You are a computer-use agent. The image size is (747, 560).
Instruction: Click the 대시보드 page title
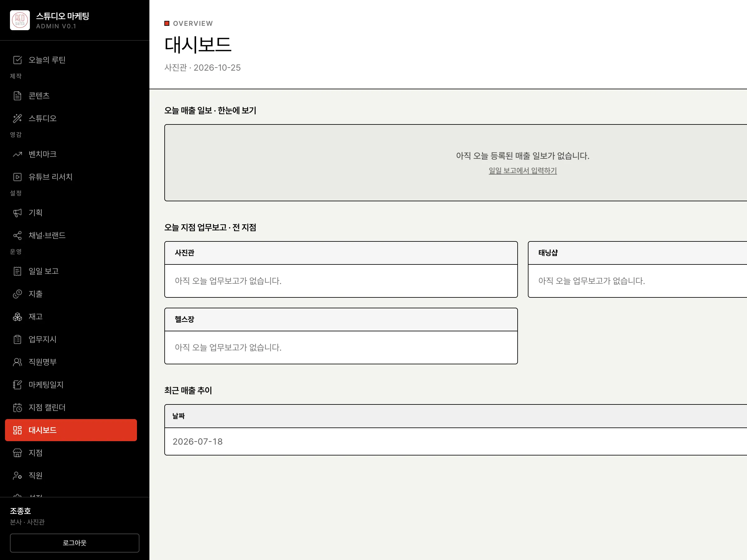(198, 45)
